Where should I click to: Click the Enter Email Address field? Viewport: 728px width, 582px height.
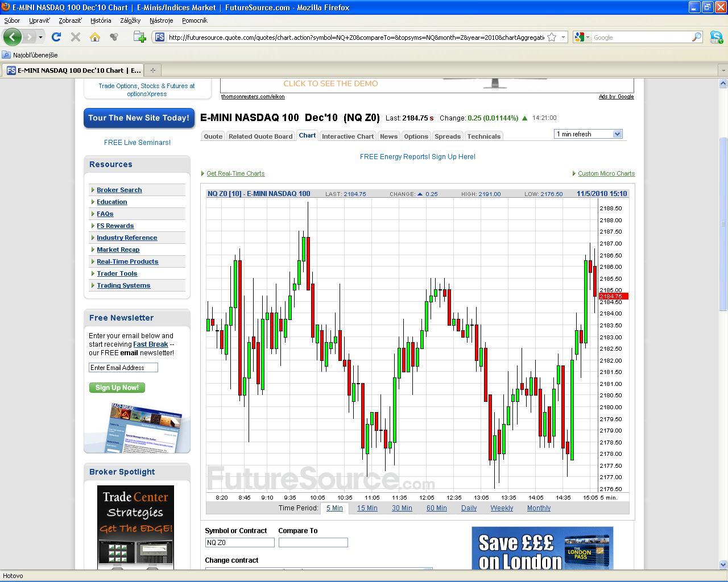click(x=123, y=368)
